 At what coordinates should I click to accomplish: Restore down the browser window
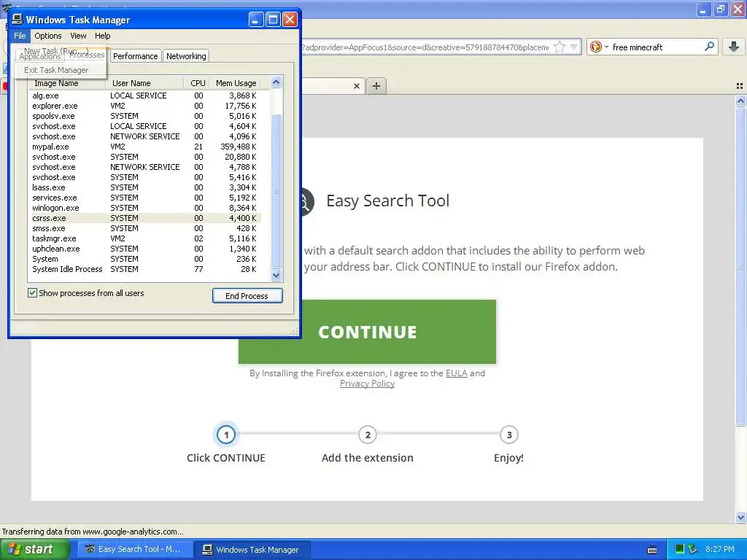point(720,9)
